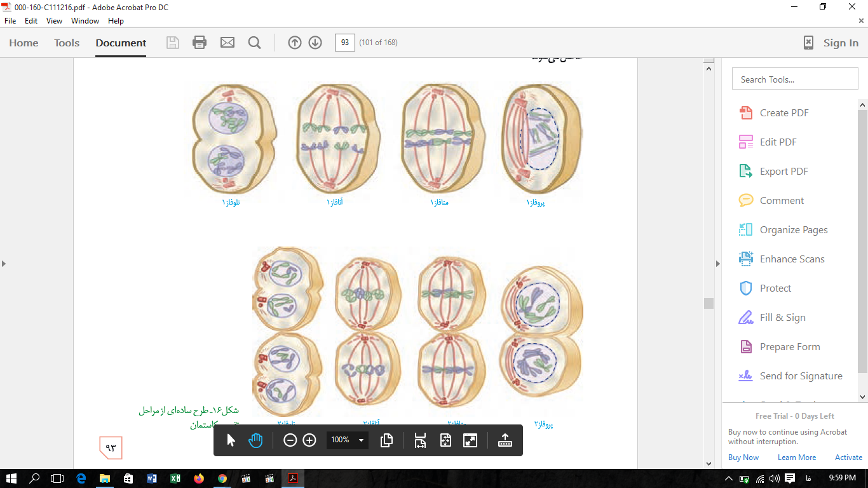Expand the left navigation pane arrow
The image size is (868, 488).
tap(4, 263)
